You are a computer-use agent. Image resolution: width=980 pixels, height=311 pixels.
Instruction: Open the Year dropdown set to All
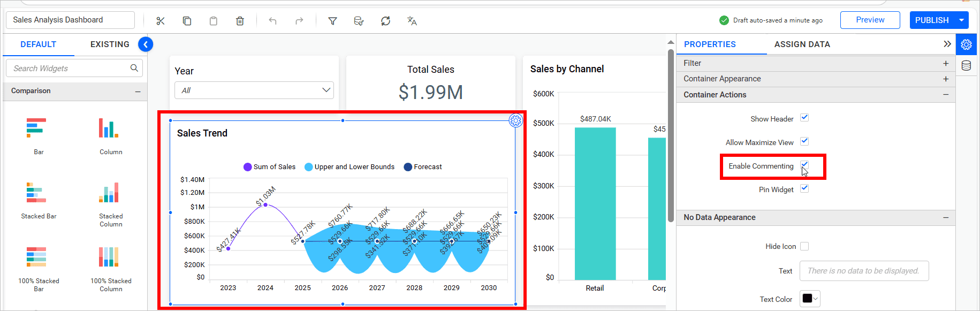(254, 90)
